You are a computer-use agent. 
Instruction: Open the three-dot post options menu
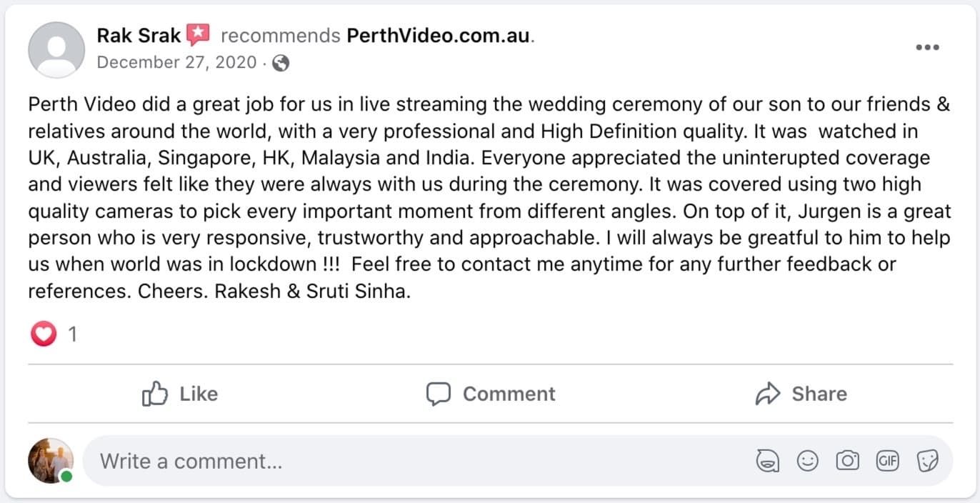click(927, 48)
